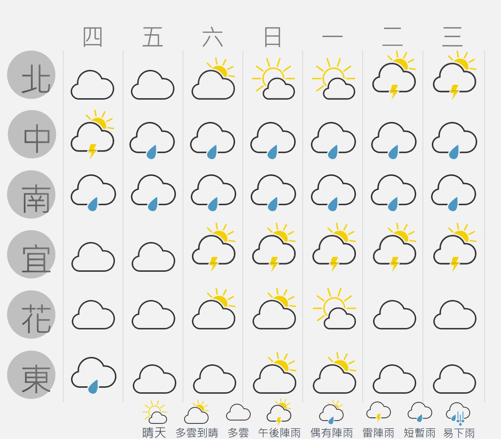Click the 花 region circle label
Image resolution: width=501 pixels, height=448 pixels.
[31, 315]
